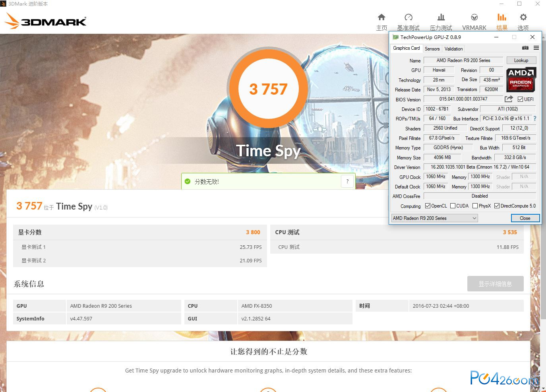Click the 系统信息 section heading
Screen dimensions: 546x392
(x=29, y=284)
